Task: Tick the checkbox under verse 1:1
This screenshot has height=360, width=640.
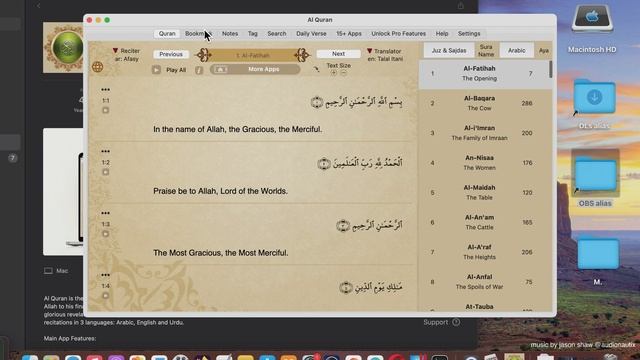Action: pos(105,110)
